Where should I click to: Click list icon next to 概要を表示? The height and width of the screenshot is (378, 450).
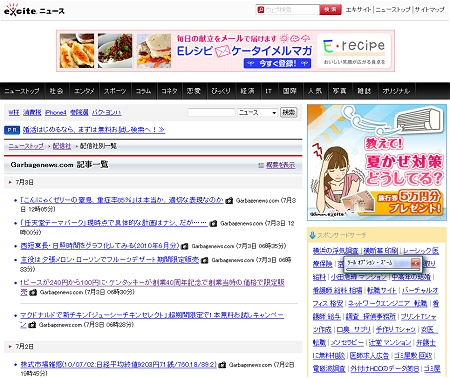tap(261, 165)
